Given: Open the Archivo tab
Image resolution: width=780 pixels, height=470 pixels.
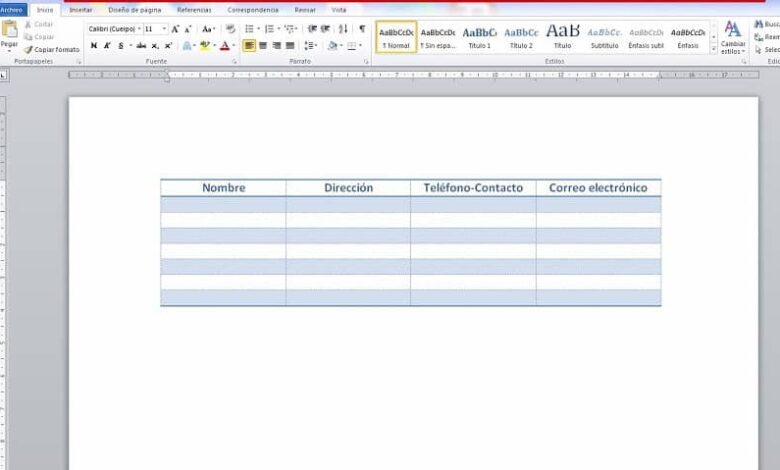Looking at the screenshot, I should click(12, 10).
